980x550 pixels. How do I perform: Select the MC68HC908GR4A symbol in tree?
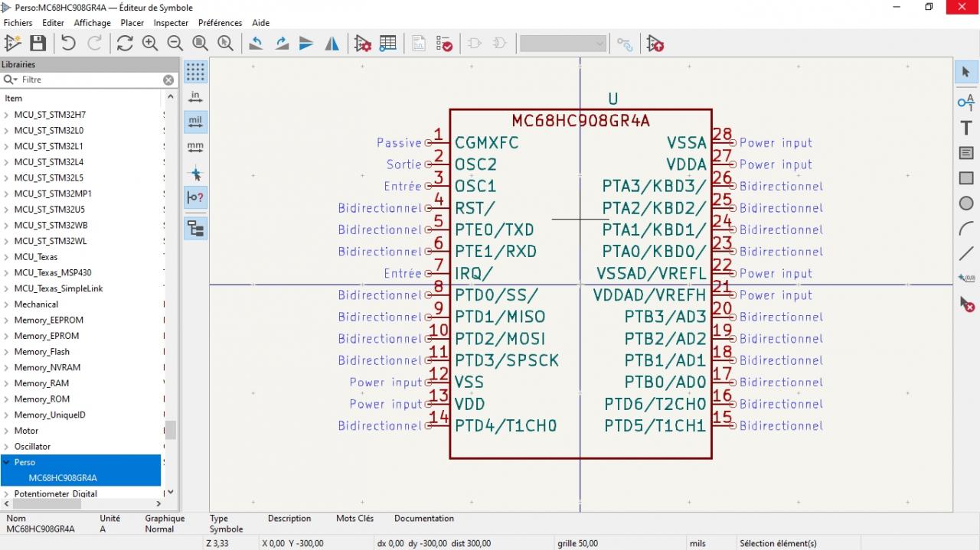(x=63, y=478)
